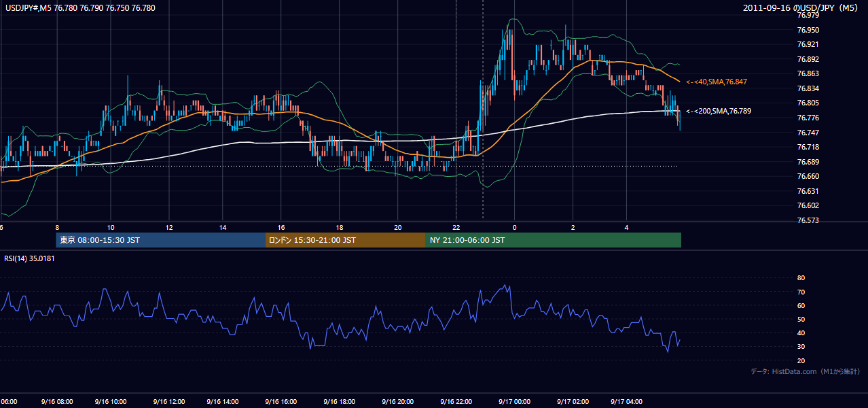The height and width of the screenshot is (408, 868).
Task: Click the RSI(14) 35.0181 indicator label
Action: click(x=29, y=258)
